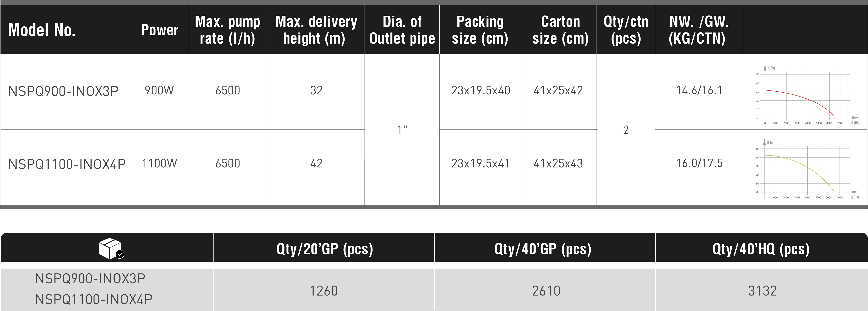
Task: Click the Qty/40'GP (pcs) header
Action: click(x=543, y=249)
